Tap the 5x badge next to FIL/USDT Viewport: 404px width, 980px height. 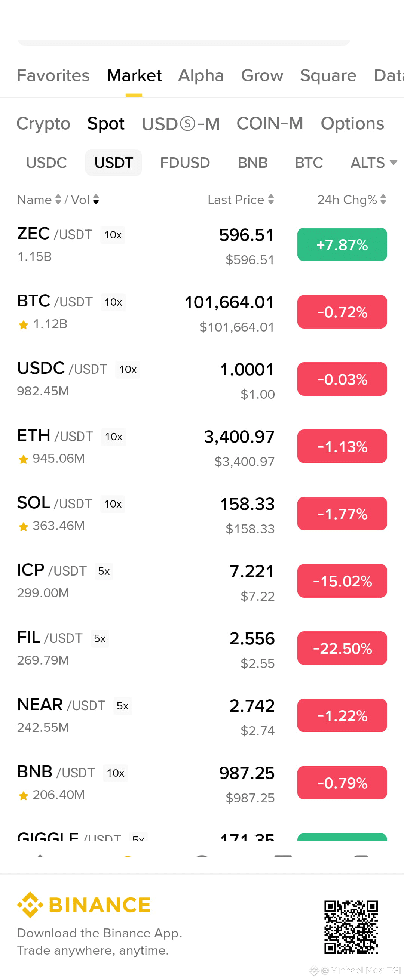coord(100,638)
